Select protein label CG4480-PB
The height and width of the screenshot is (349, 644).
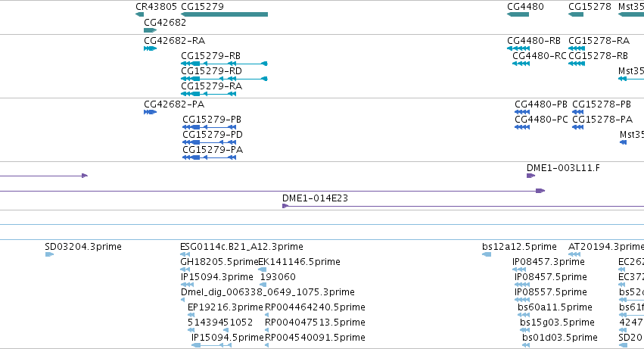[x=541, y=104]
